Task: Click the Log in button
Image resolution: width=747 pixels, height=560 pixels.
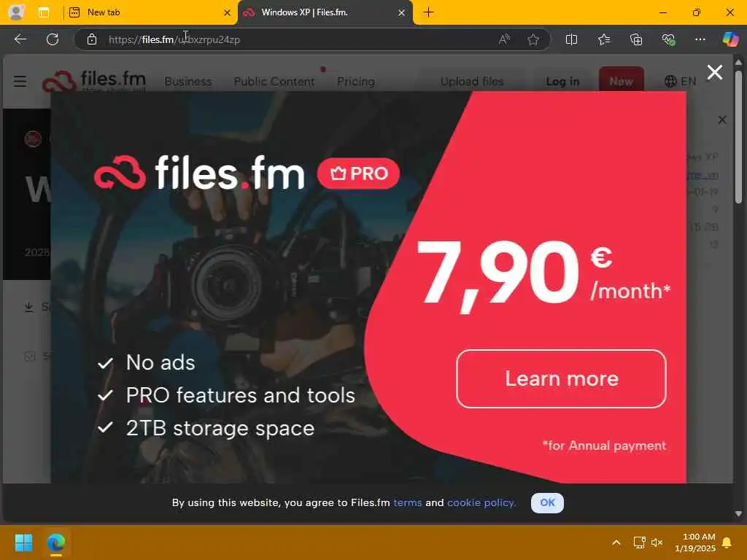Action: pos(562,82)
